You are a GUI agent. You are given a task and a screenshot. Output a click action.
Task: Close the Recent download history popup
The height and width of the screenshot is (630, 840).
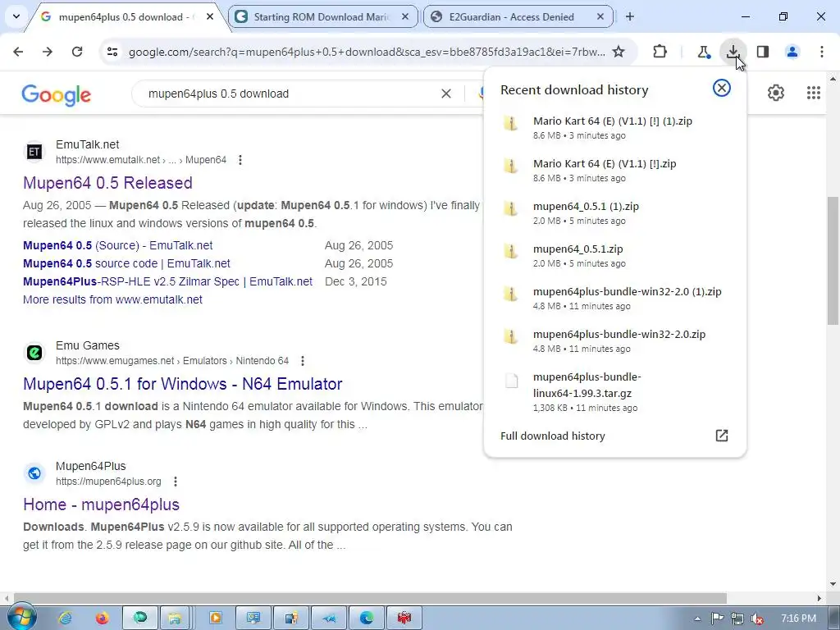click(722, 88)
